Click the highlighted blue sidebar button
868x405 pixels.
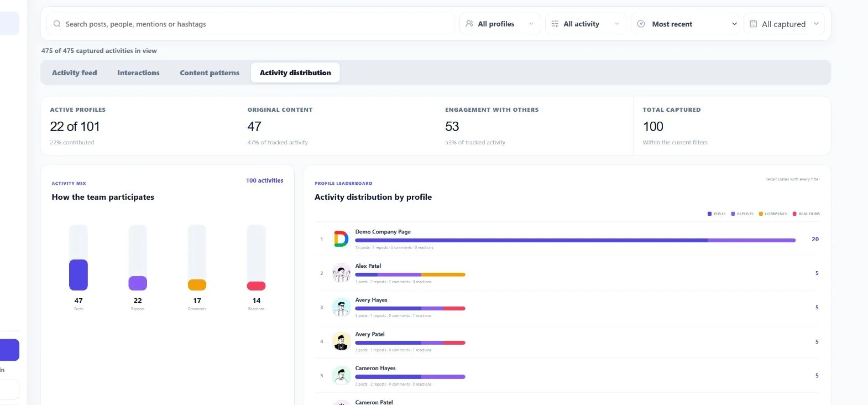pos(9,350)
